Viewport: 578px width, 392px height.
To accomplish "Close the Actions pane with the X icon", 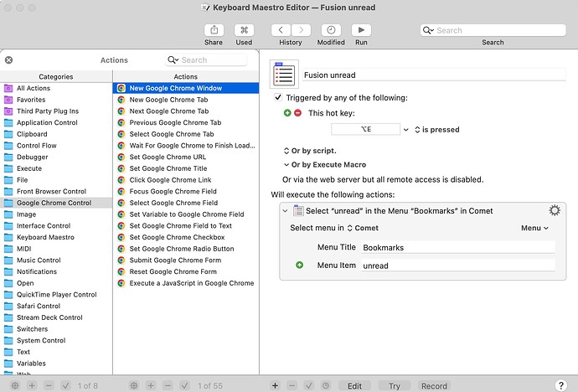I will tap(9, 59).
